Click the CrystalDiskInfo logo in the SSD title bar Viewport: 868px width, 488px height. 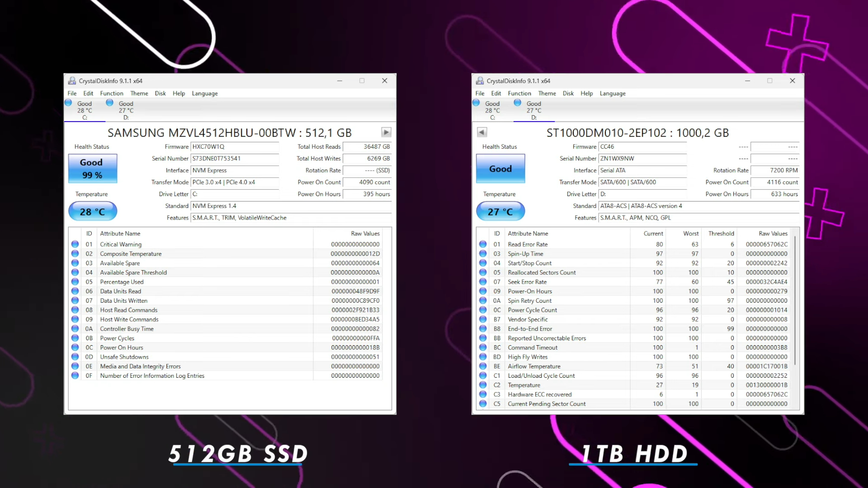[x=72, y=80]
